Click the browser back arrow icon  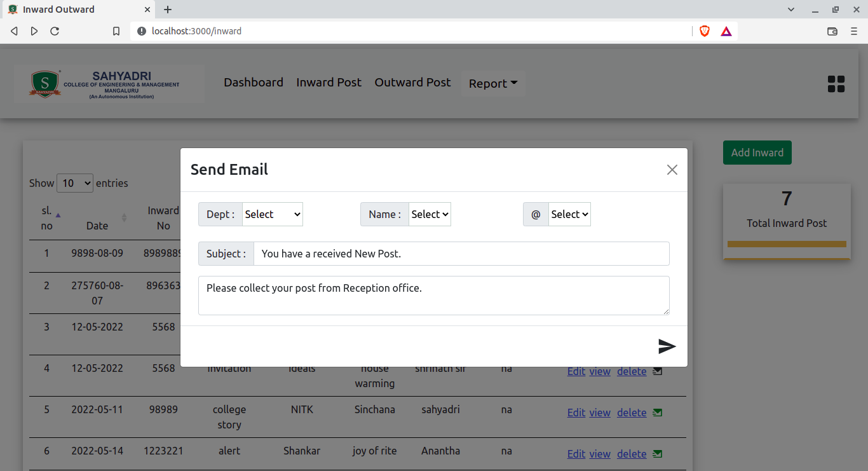point(14,31)
